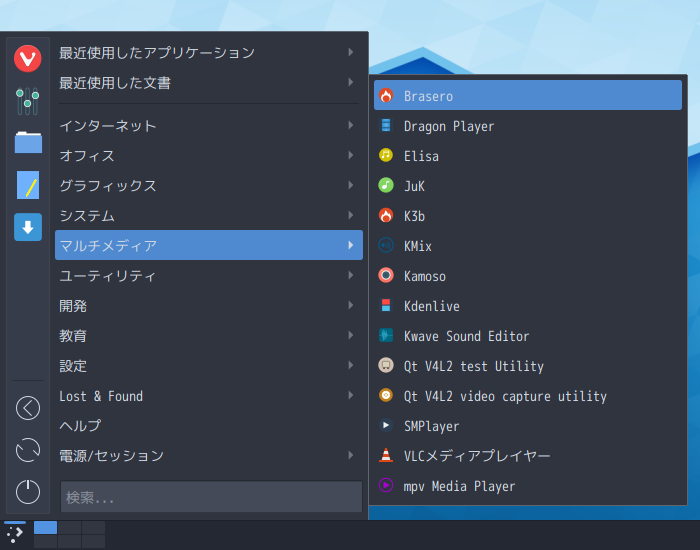
Task: Click the K3b flame icon
Action: 386,215
